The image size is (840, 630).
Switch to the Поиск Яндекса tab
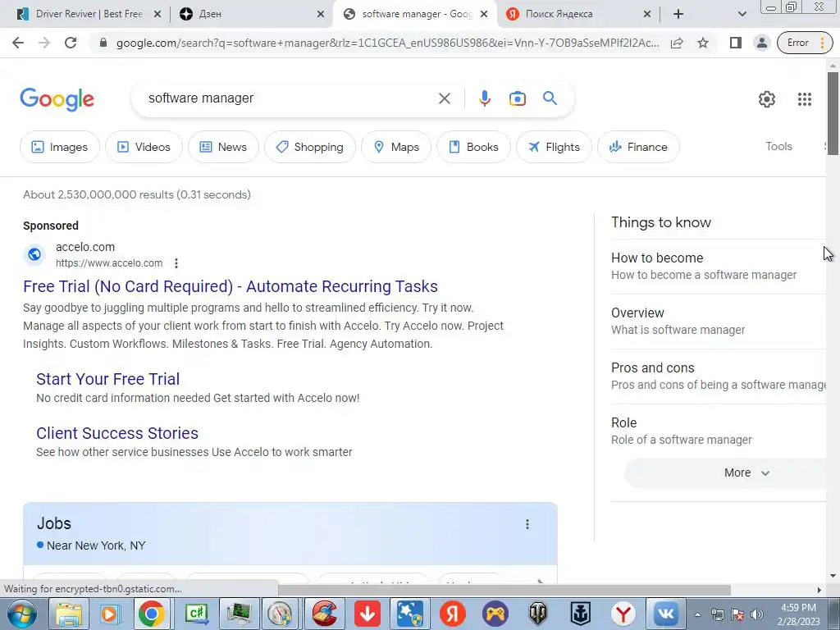point(578,14)
